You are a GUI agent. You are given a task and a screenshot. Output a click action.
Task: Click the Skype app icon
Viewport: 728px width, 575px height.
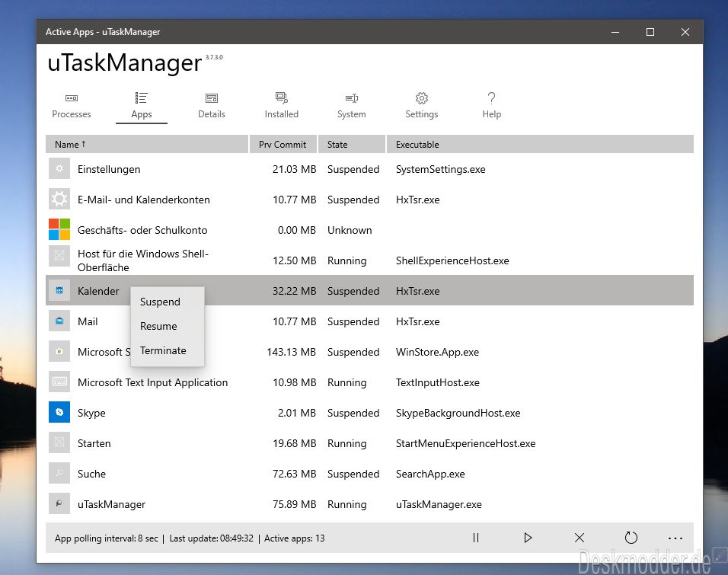pos(59,413)
